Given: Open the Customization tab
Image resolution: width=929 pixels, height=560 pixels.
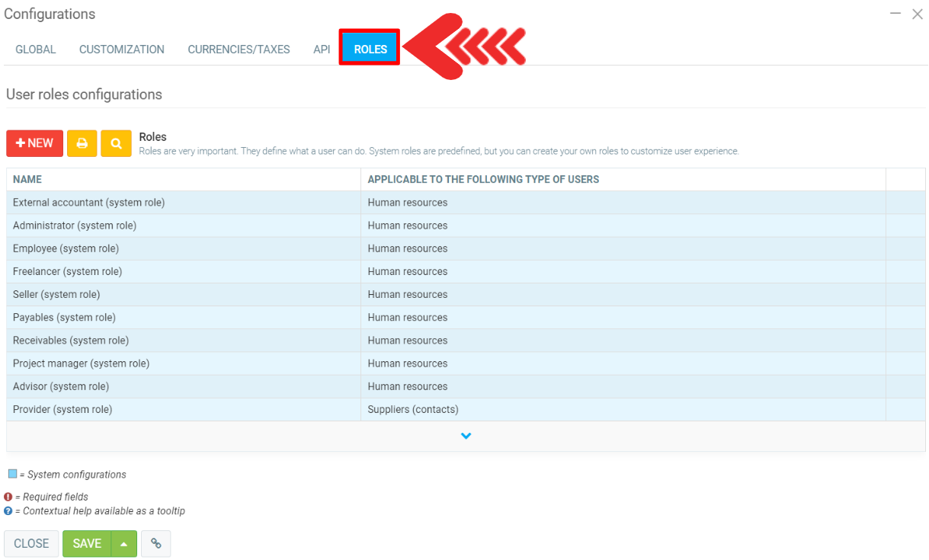Looking at the screenshot, I should coord(122,50).
